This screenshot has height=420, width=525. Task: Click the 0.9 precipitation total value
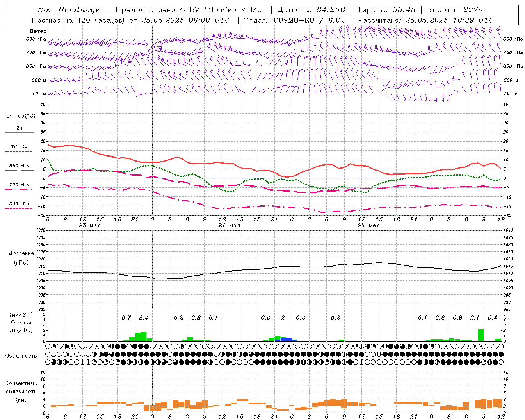tap(457, 317)
